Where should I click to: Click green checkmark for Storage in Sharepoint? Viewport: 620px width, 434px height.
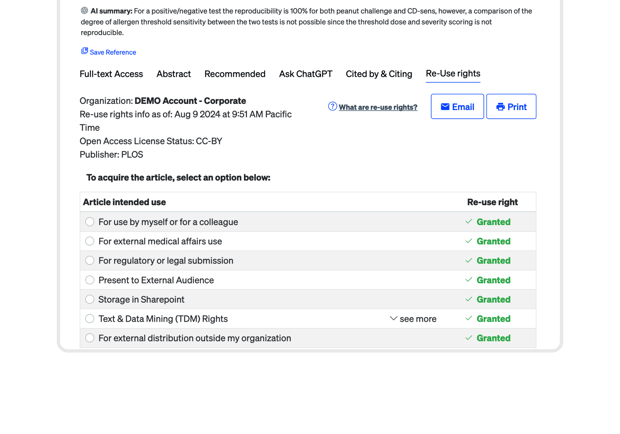pyautogui.click(x=469, y=299)
